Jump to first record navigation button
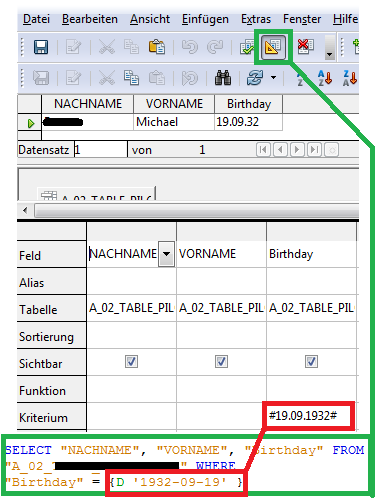This screenshot has height=504, width=379. click(x=263, y=150)
